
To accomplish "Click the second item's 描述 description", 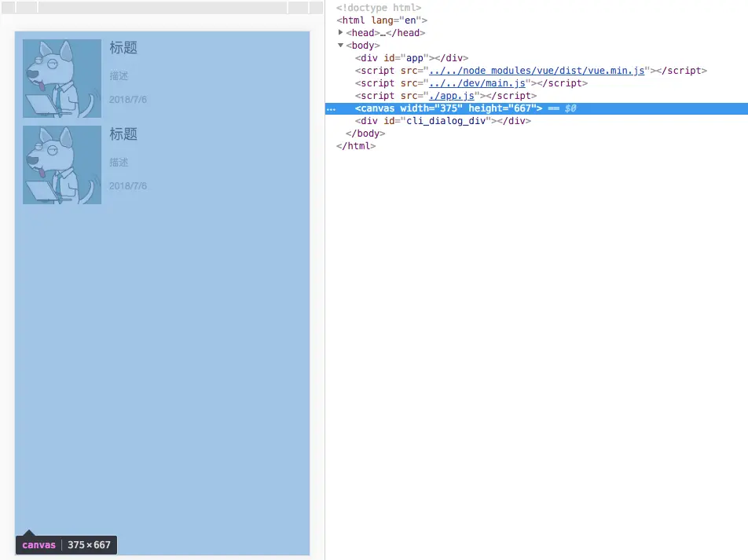I will (119, 162).
